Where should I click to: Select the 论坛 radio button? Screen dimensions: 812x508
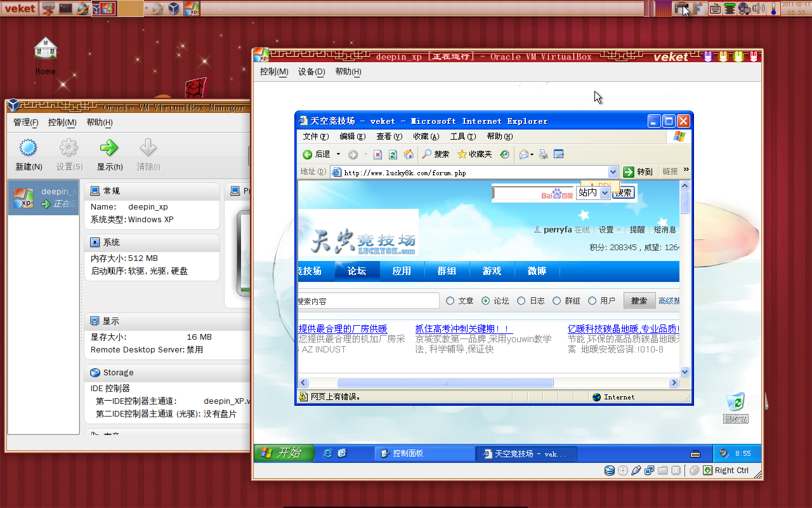coord(486,301)
